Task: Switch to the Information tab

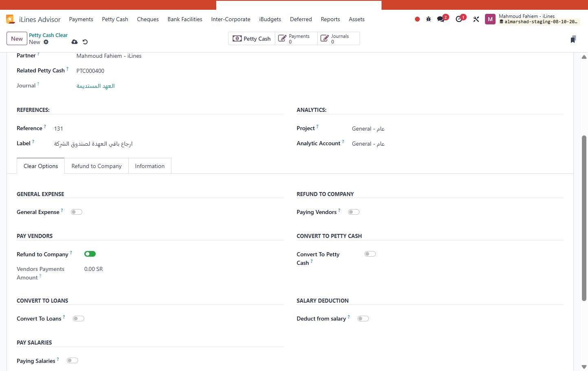Action: coord(150,166)
